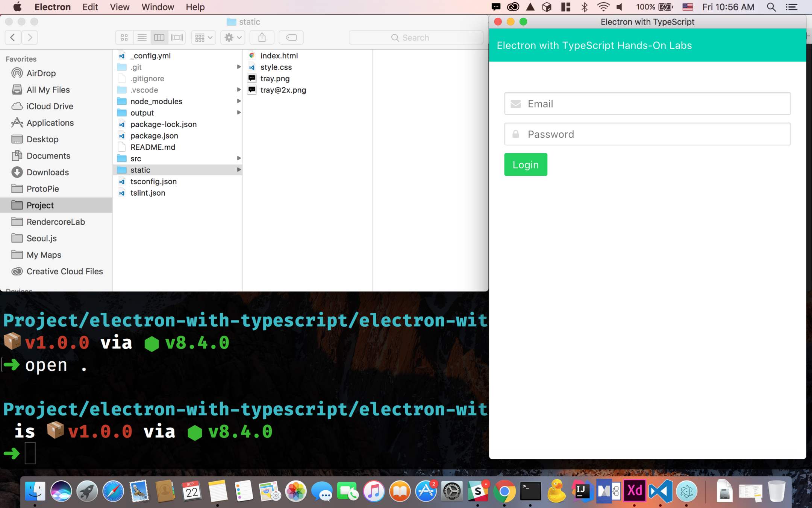
Task: Open Visual Studio Code from Dock
Action: [661, 491]
